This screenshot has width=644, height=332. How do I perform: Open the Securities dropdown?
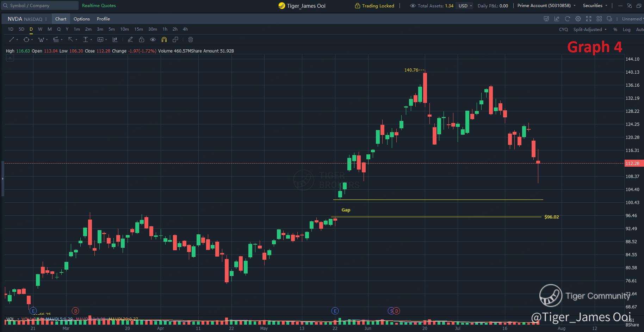(x=595, y=6)
